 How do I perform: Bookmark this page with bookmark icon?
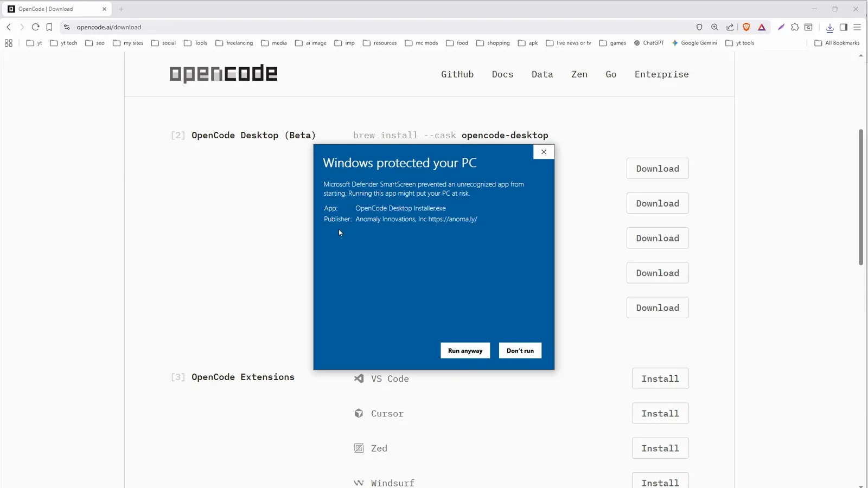[49, 27]
